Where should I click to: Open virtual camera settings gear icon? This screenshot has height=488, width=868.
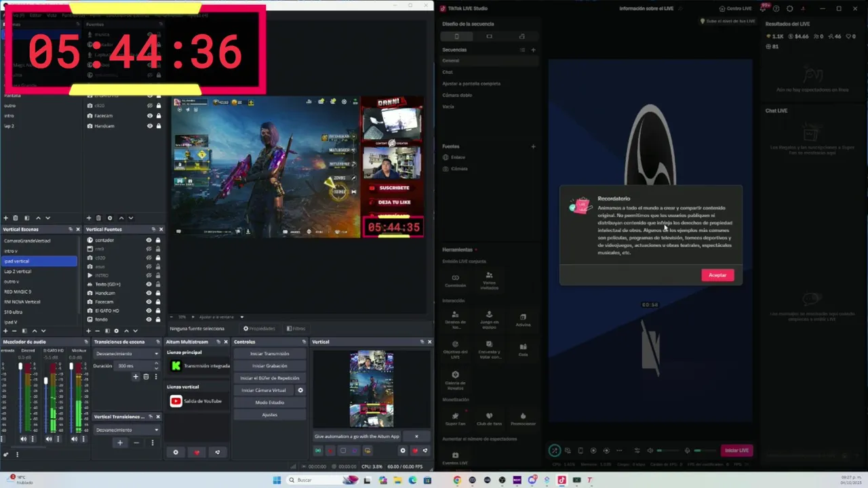point(300,390)
